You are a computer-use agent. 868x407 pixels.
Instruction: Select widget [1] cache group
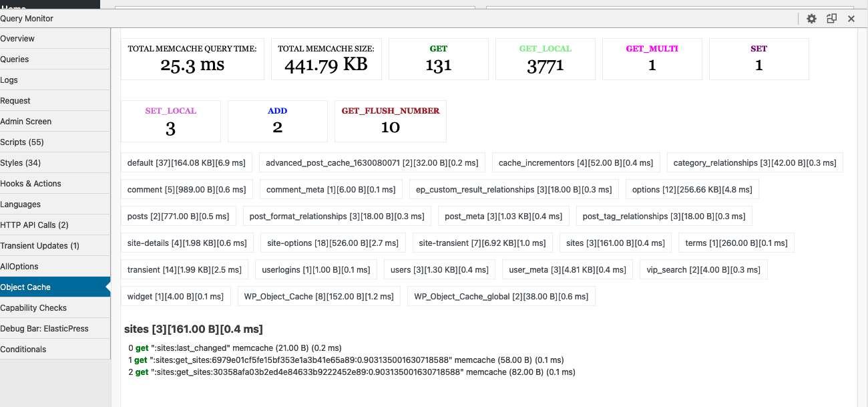coord(176,296)
